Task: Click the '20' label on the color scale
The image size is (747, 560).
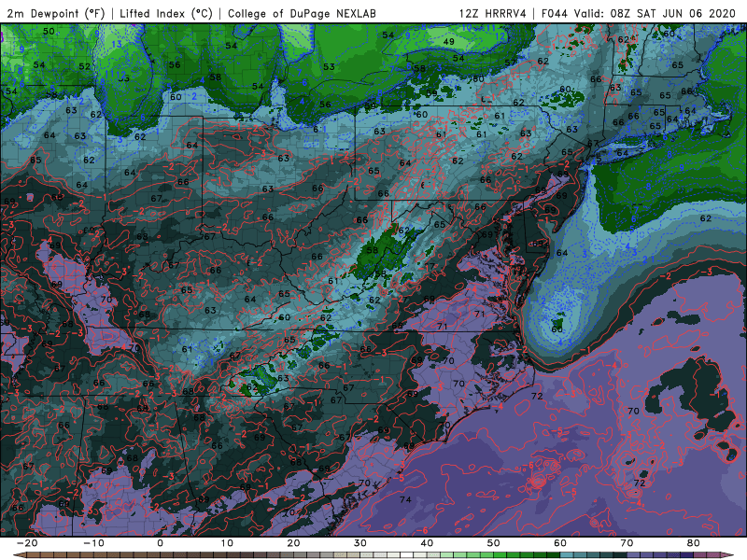Action: pos(293,543)
